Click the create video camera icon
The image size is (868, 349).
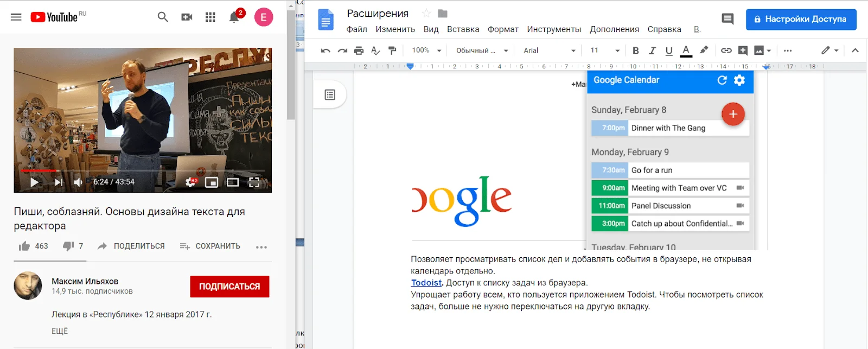(x=187, y=17)
